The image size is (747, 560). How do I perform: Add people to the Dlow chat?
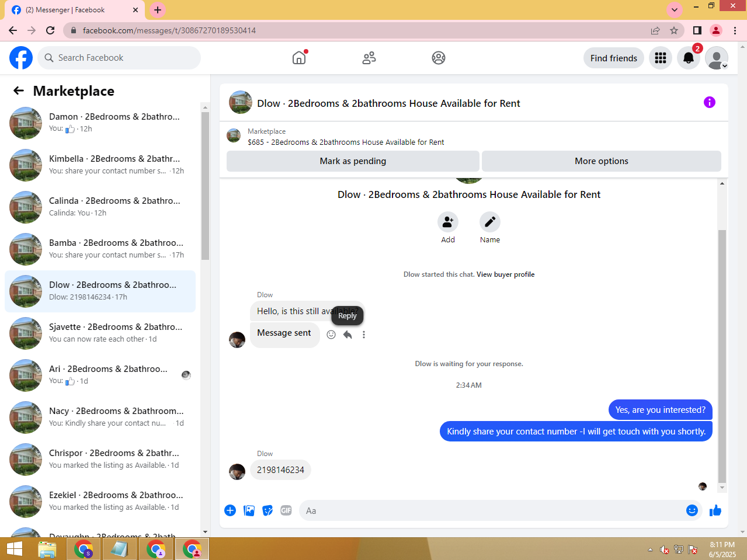coord(448,222)
